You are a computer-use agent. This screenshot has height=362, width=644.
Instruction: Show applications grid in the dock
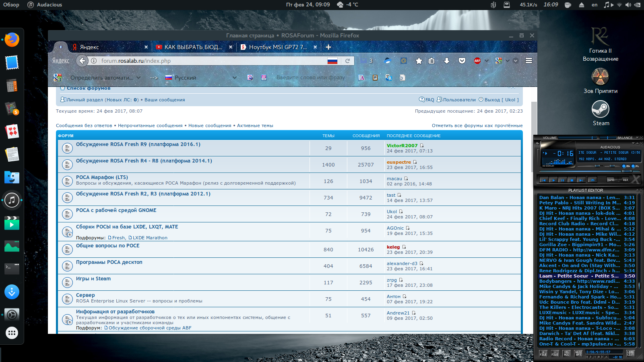pos(12,333)
